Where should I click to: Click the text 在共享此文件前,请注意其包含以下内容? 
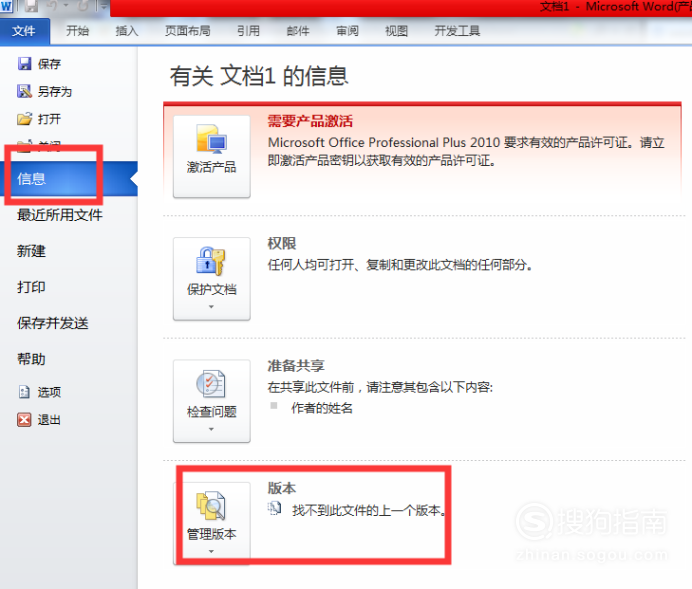coord(380,387)
